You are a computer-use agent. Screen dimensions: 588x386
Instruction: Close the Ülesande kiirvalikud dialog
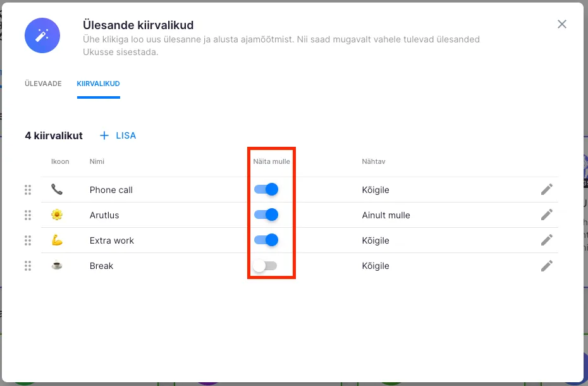[562, 24]
